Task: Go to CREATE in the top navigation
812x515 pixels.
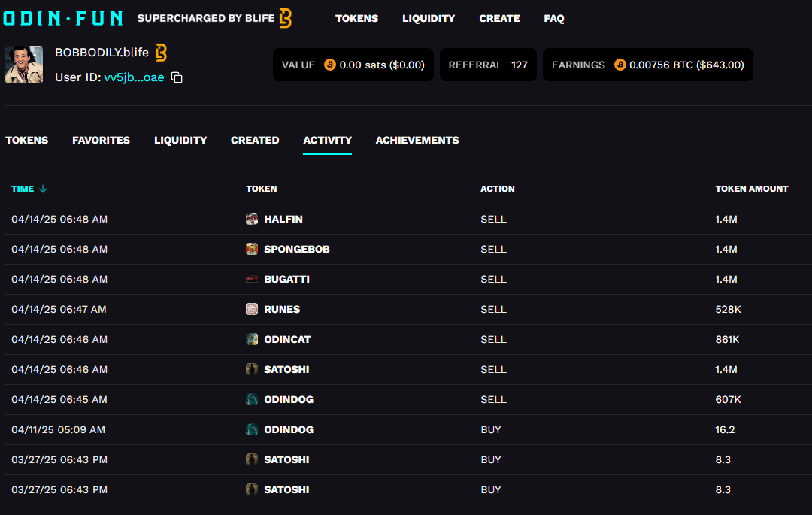Action: [x=499, y=18]
